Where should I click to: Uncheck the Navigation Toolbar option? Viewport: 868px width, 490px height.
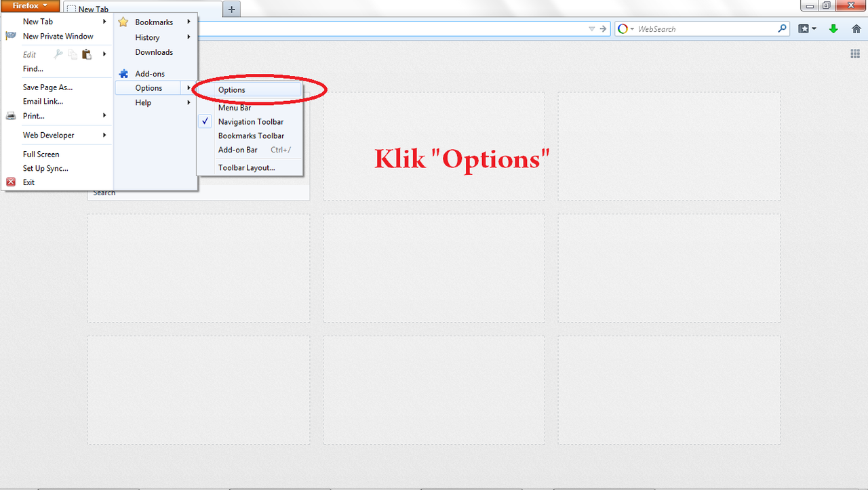tap(250, 122)
